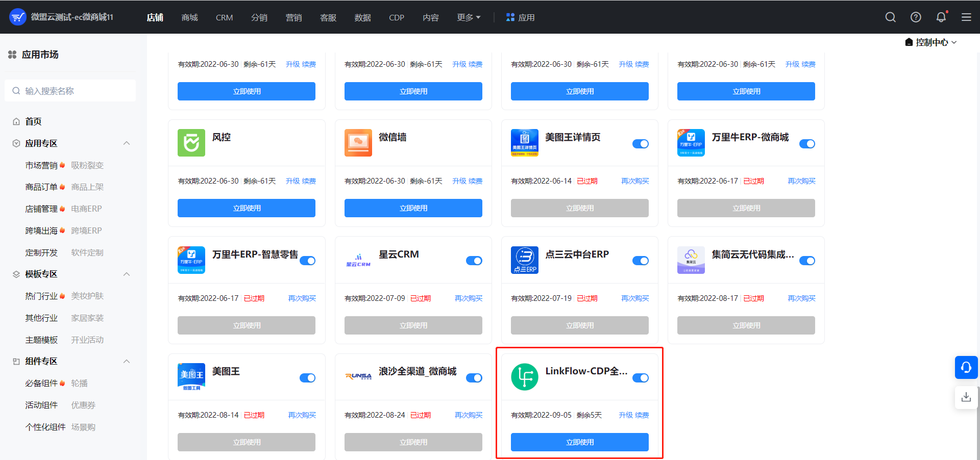Open the 店铺 menu
The image size is (980, 460).
[x=155, y=17]
